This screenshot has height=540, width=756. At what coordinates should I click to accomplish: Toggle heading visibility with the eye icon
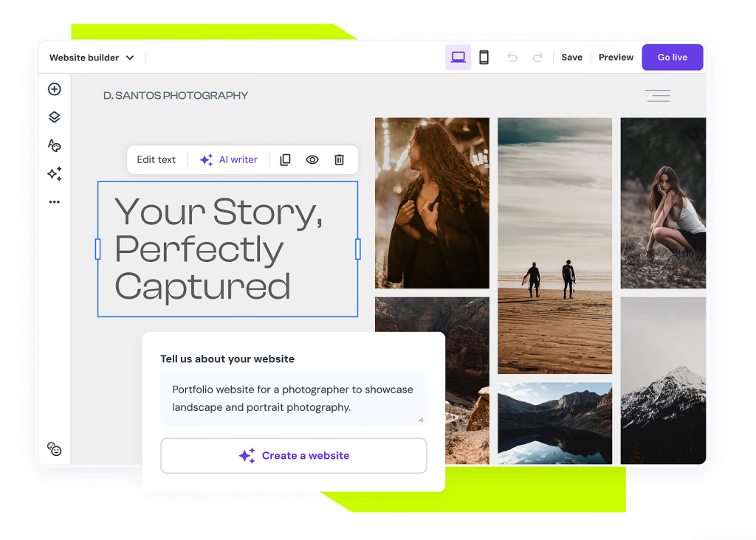pos(312,159)
